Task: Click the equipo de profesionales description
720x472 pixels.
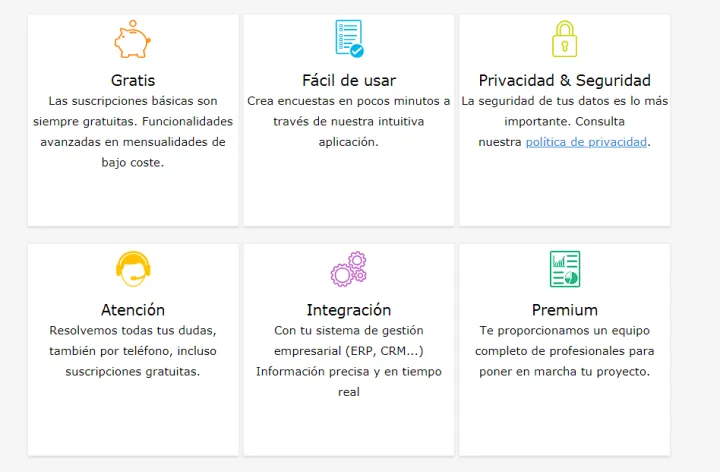Action: click(564, 350)
